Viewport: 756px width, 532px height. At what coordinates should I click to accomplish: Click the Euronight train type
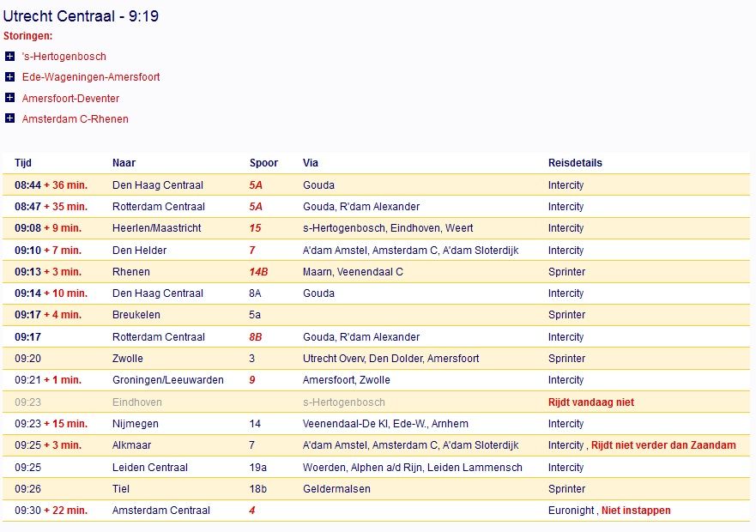pyautogui.click(x=571, y=511)
